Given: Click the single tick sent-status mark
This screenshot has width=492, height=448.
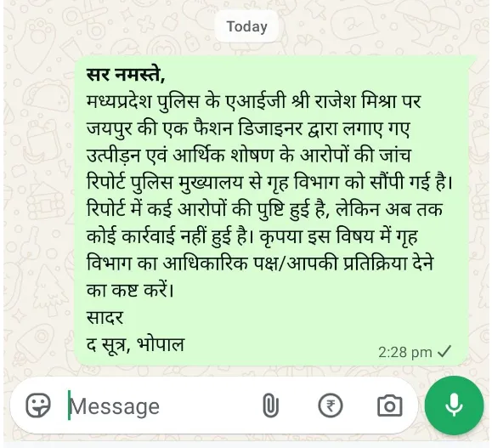Looking at the screenshot, I should coord(444,352).
